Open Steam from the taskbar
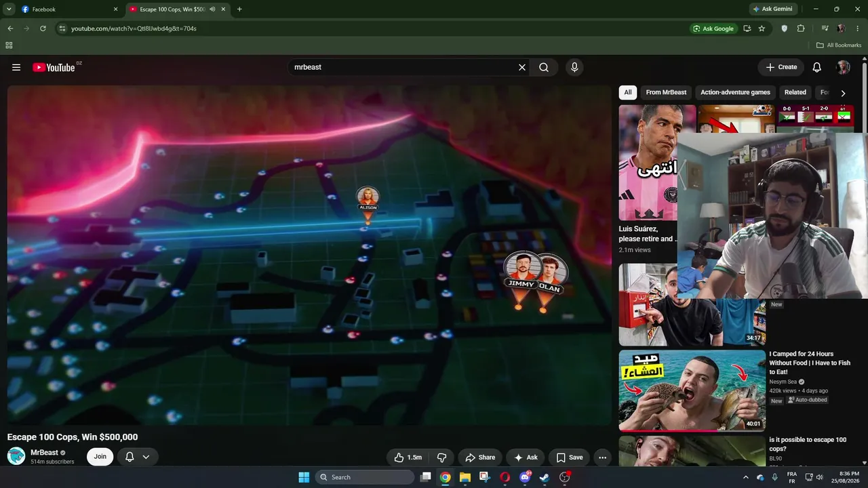868x488 pixels. point(544,477)
